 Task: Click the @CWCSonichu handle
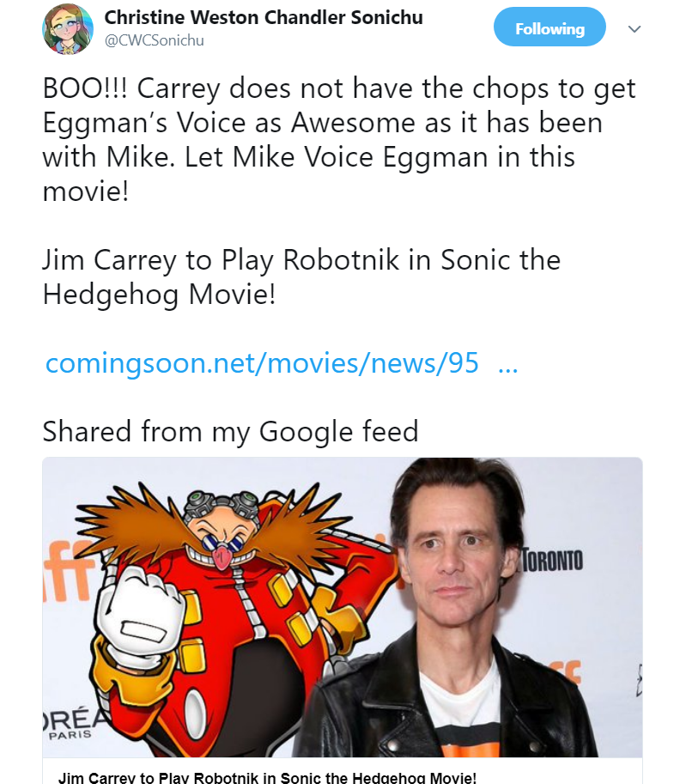(154, 40)
